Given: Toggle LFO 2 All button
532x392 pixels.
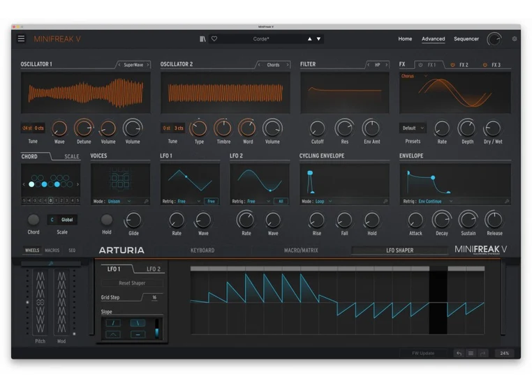Looking at the screenshot, I should (281, 202).
